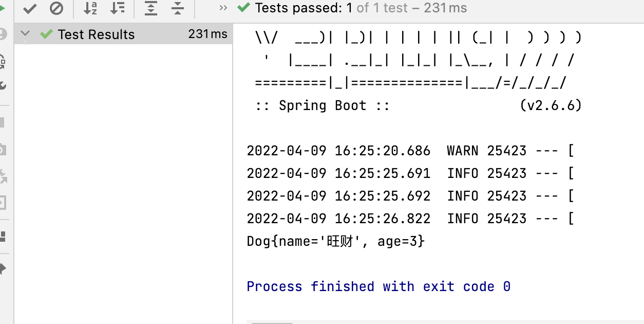Expand all test result nodes
This screenshot has height=324, width=644.
point(150,8)
